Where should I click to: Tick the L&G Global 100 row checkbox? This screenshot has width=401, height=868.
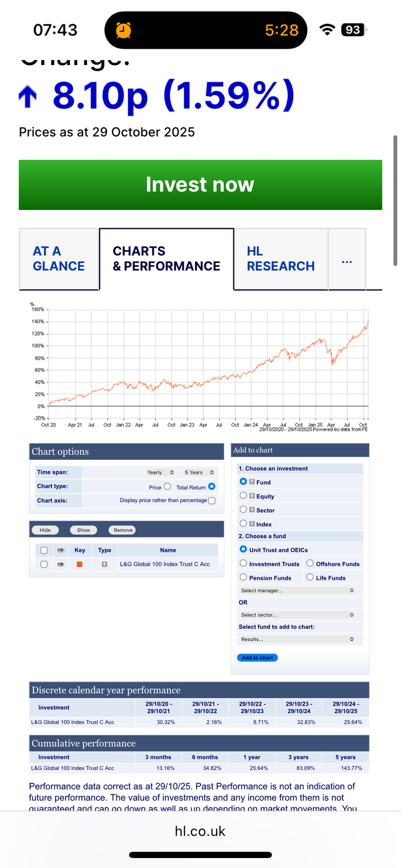tap(44, 564)
